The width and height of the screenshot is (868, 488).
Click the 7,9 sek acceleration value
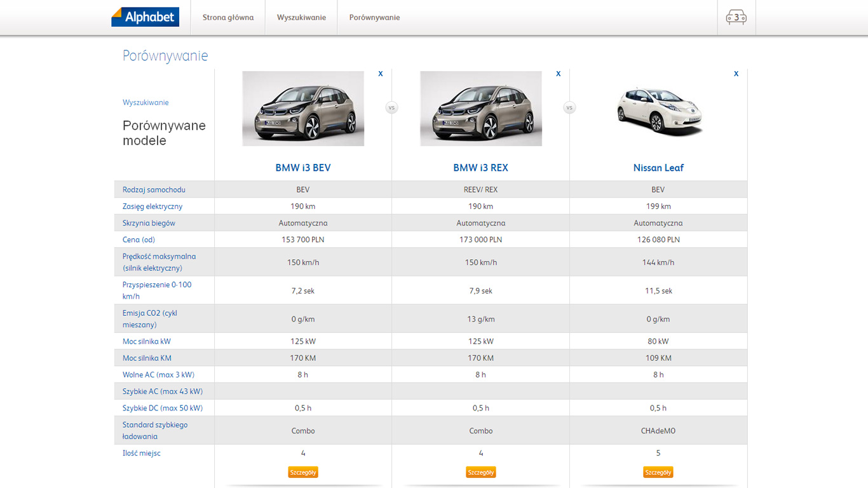tap(481, 291)
